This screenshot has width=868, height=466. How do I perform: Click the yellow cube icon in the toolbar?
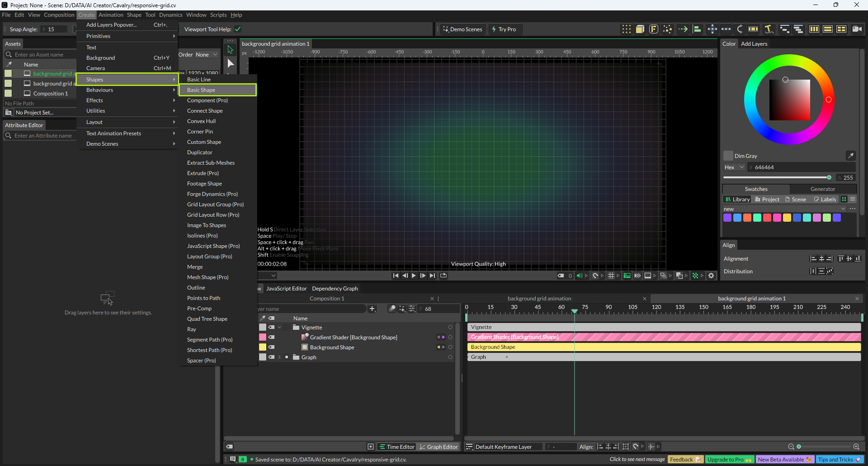coord(640,29)
